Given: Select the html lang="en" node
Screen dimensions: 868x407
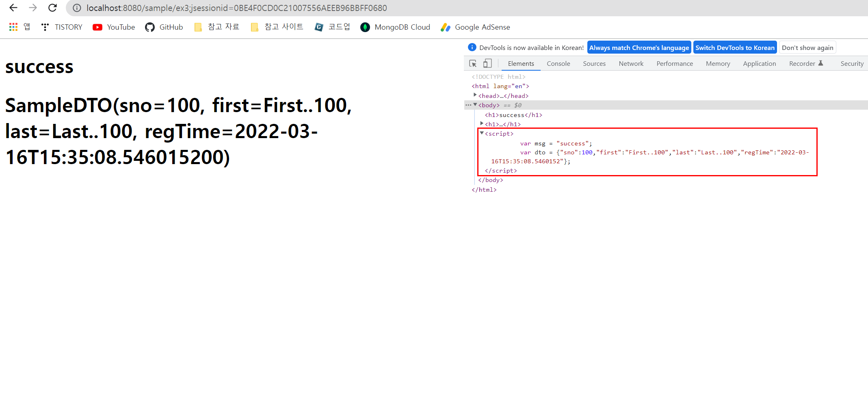Looking at the screenshot, I should click(x=500, y=86).
